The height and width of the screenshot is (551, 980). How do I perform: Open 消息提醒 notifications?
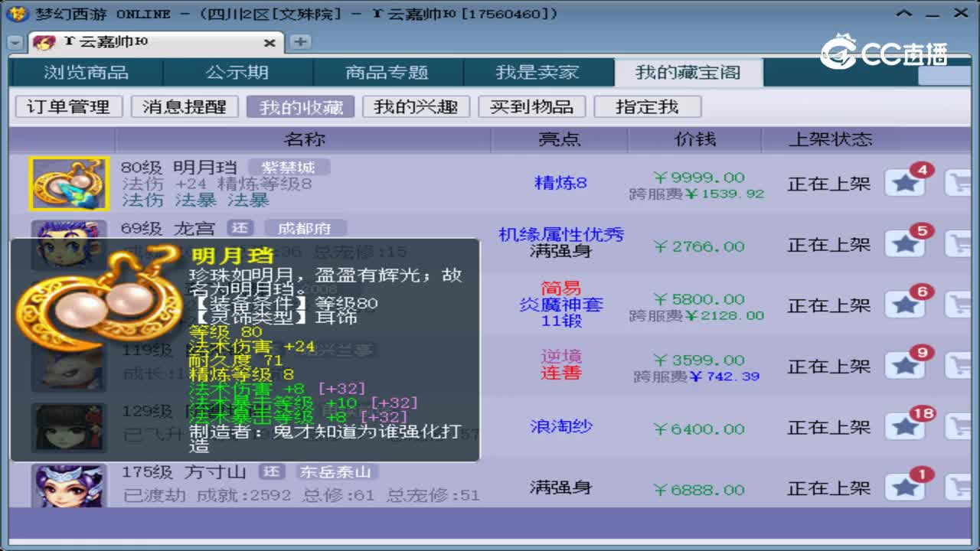(x=185, y=106)
